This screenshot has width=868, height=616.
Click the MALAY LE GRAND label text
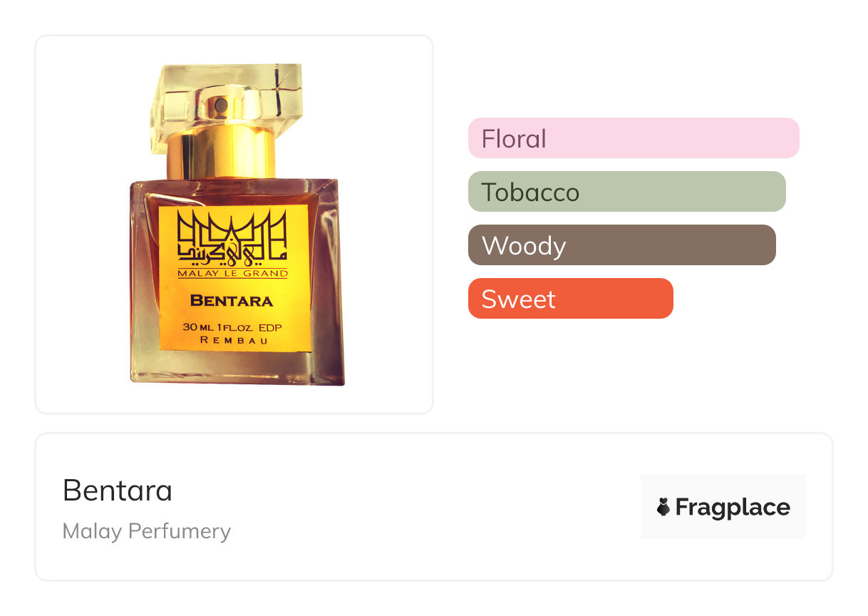click(232, 273)
